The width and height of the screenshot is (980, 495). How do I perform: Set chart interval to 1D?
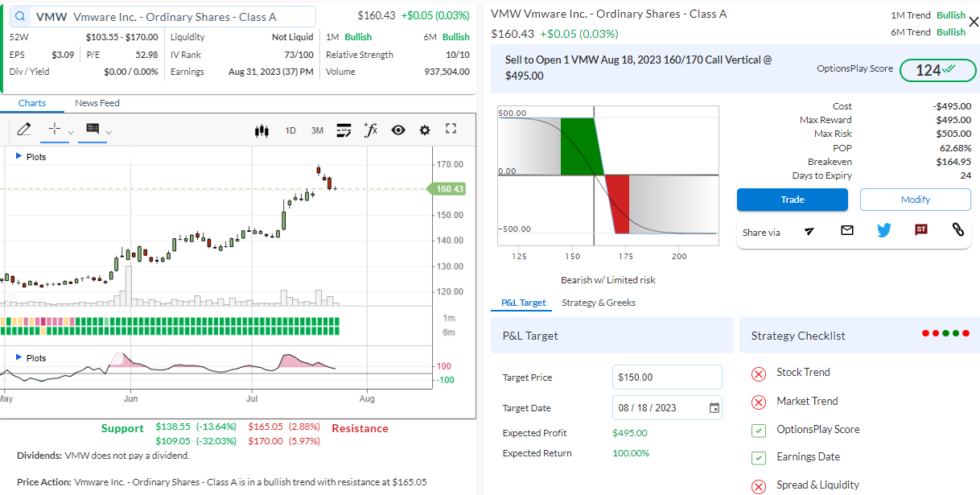point(290,130)
